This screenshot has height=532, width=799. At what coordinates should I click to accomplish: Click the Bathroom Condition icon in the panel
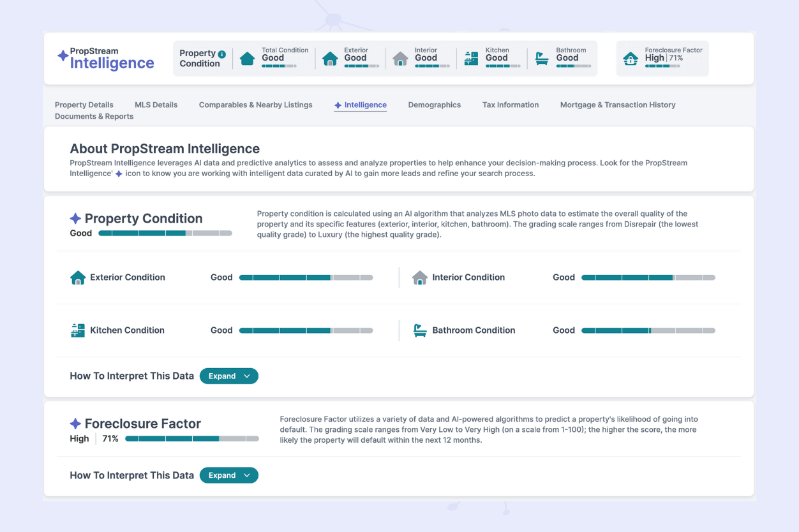point(420,330)
